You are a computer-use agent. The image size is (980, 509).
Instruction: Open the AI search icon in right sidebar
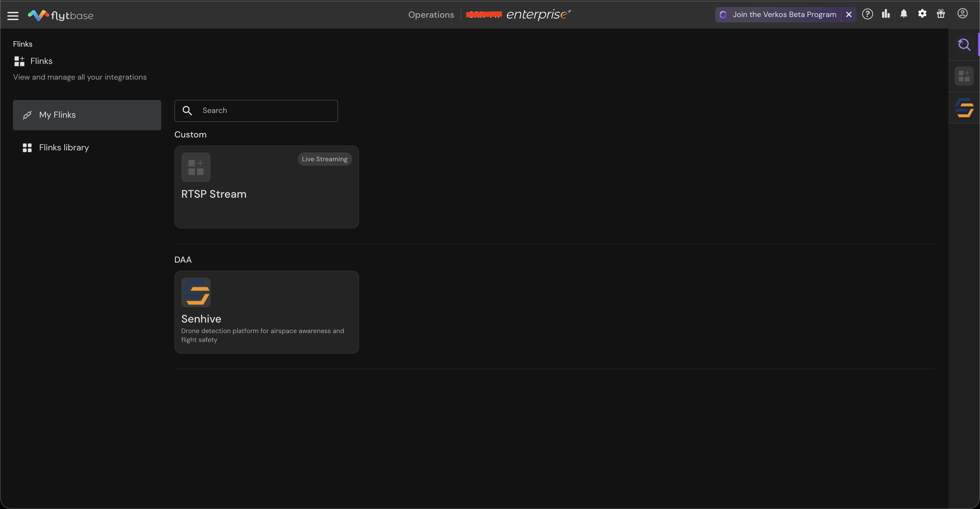964,45
